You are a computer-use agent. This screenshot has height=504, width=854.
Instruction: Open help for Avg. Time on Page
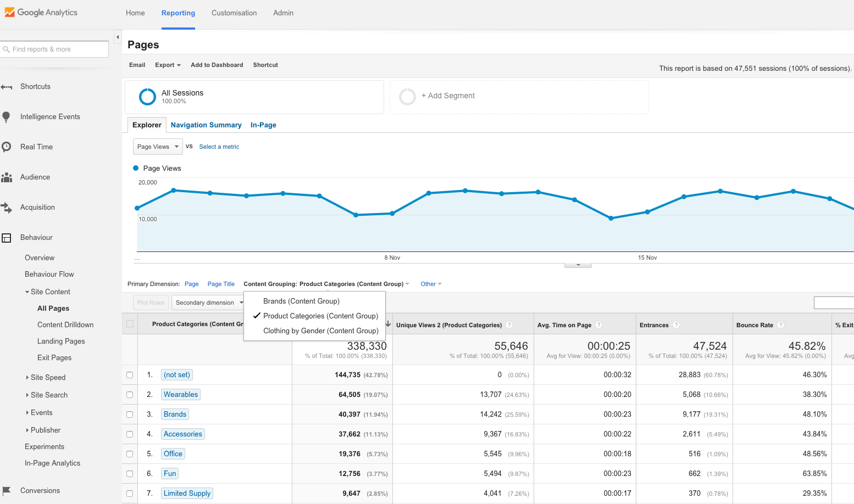[599, 325]
